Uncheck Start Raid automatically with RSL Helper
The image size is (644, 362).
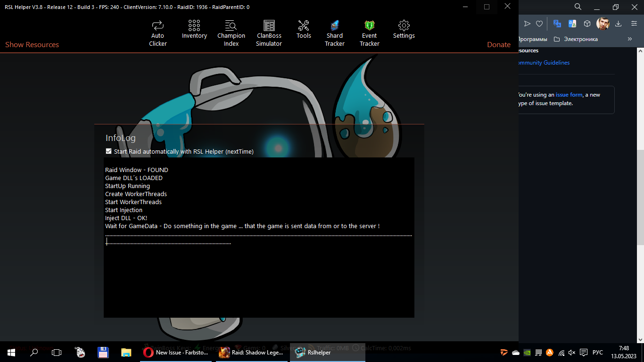(108, 151)
